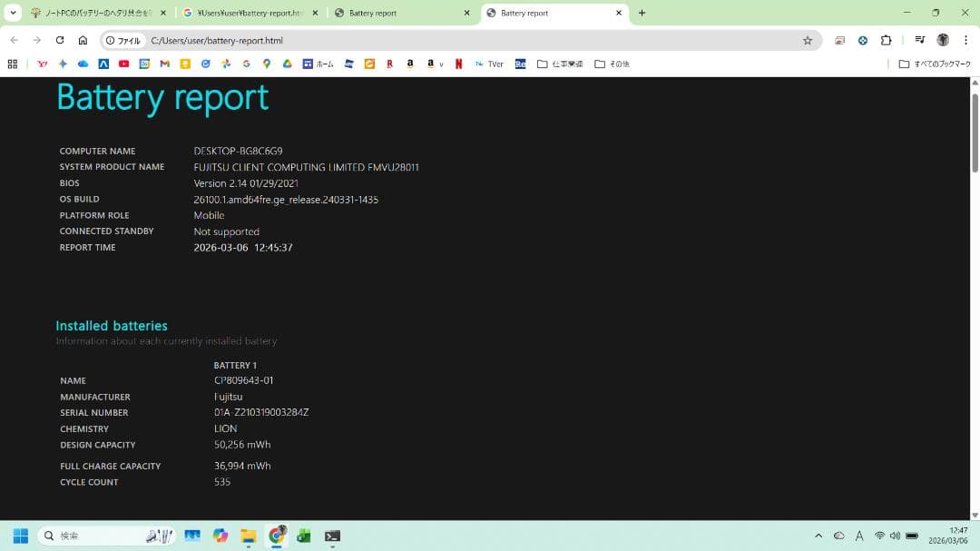Open a new tab
This screenshot has height=551, width=980.
pyautogui.click(x=642, y=13)
